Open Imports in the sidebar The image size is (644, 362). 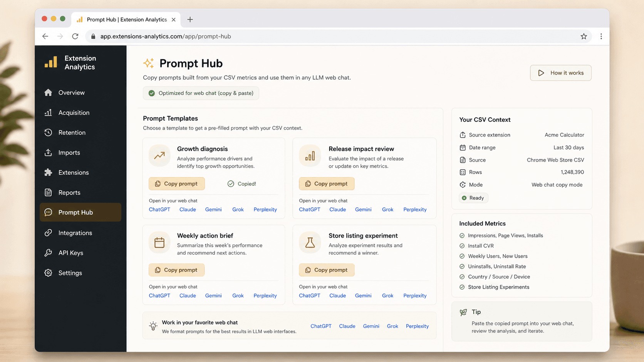[80, 153]
